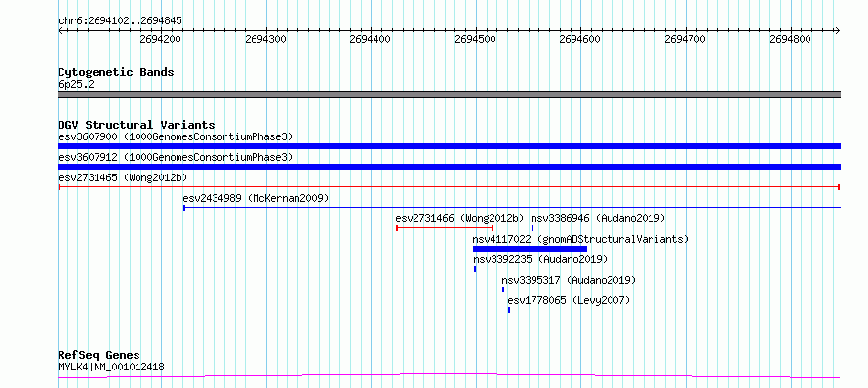Click the esv3607900 structural variant bar
Image resolution: width=868 pixels, height=388 pixels.
pyautogui.click(x=449, y=146)
